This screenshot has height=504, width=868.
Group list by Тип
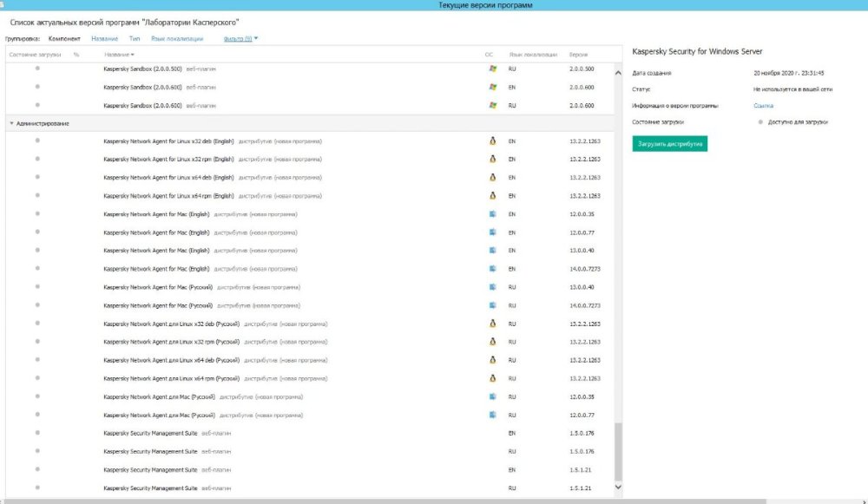coord(135,39)
